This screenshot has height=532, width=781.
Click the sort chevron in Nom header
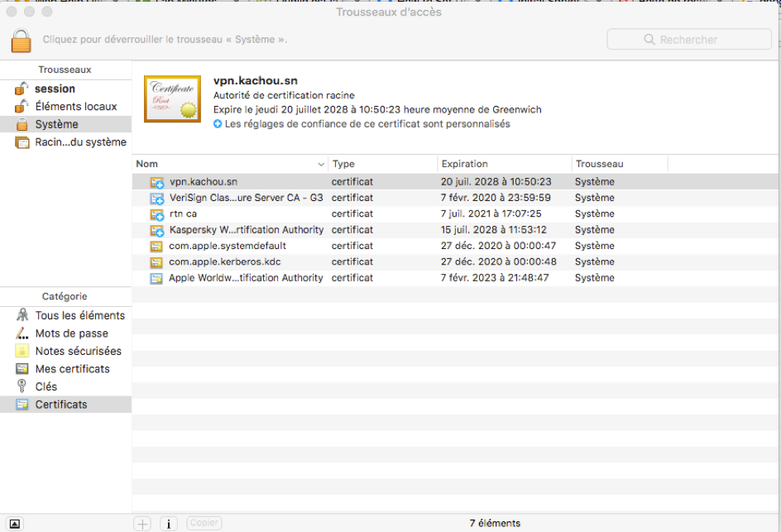[321, 165]
